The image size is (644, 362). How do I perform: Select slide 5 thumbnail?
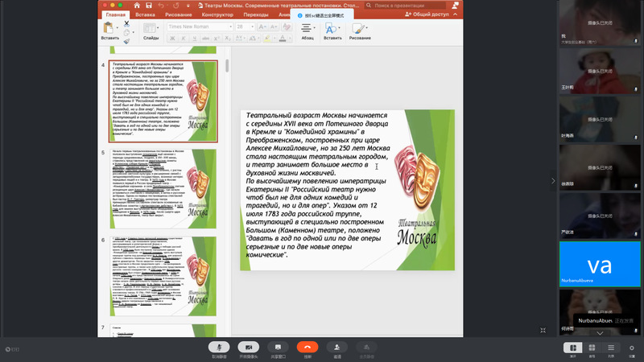(163, 189)
